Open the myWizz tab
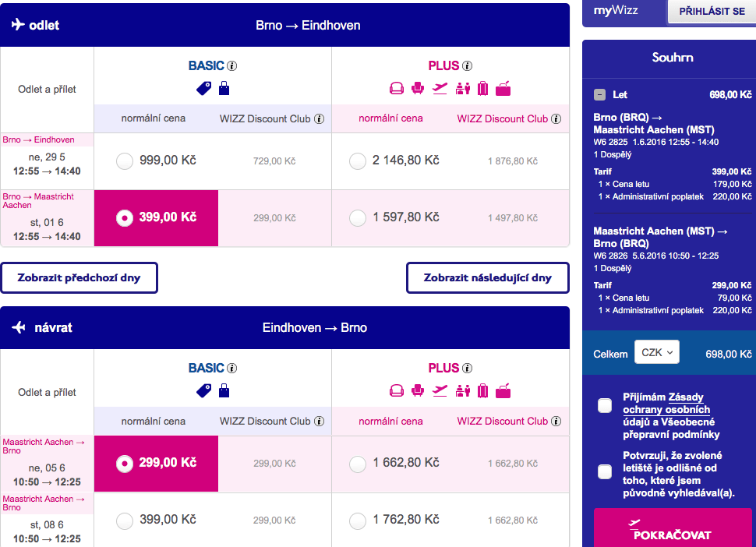Screen dimensions: 756x547 616,11
